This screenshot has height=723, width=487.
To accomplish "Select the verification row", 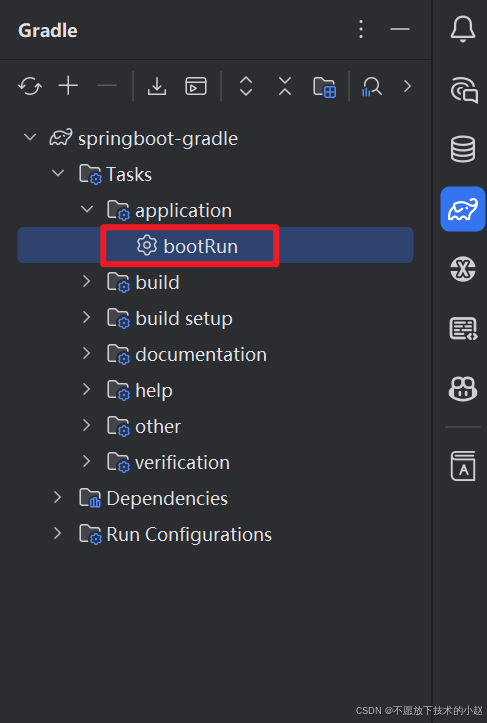I will [215, 462].
